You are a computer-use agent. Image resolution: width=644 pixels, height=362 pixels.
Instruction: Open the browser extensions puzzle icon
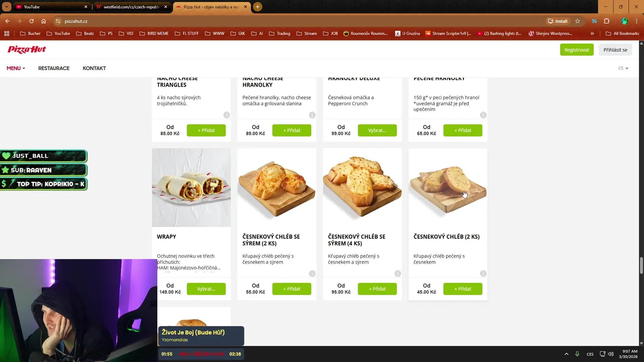[x=606, y=21]
